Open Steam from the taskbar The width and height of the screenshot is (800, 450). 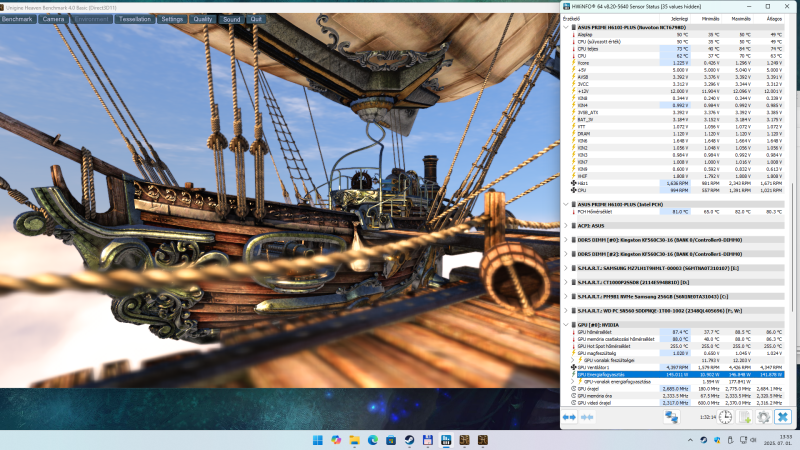409,440
